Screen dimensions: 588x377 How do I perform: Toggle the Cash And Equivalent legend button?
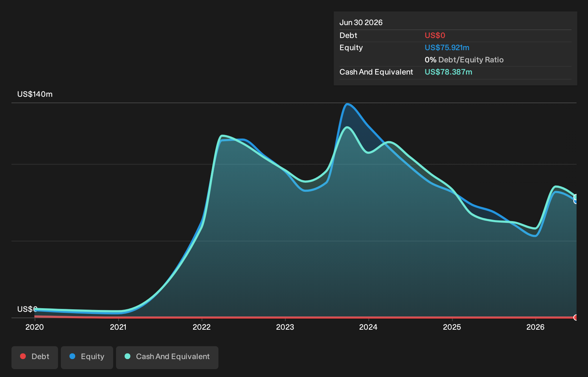tap(167, 357)
